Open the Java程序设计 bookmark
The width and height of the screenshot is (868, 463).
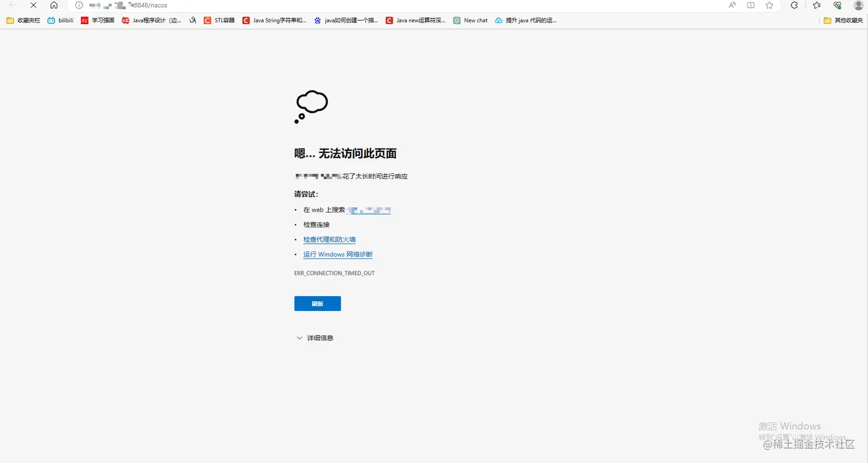click(x=152, y=20)
